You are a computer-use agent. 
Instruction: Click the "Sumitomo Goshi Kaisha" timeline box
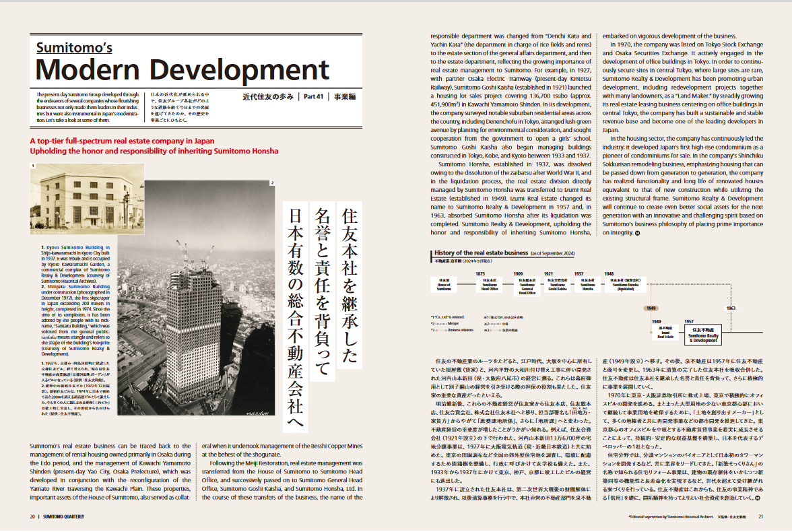(x=557, y=284)
